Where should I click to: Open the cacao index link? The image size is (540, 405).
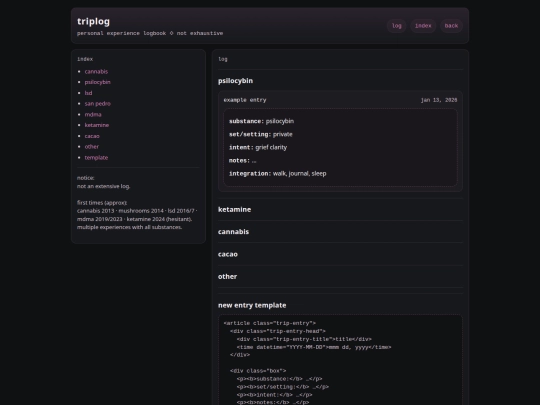(x=92, y=136)
